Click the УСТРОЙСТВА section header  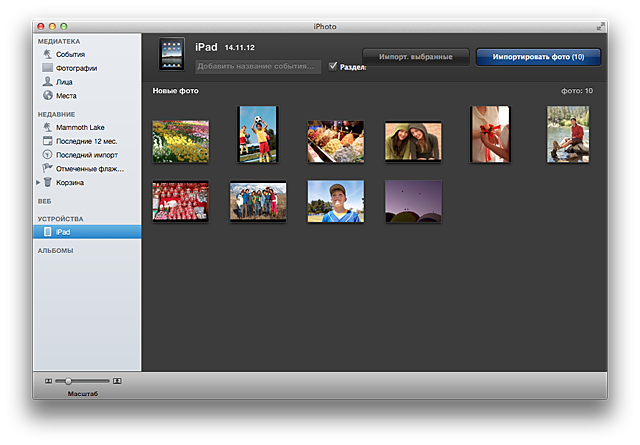click(x=60, y=219)
